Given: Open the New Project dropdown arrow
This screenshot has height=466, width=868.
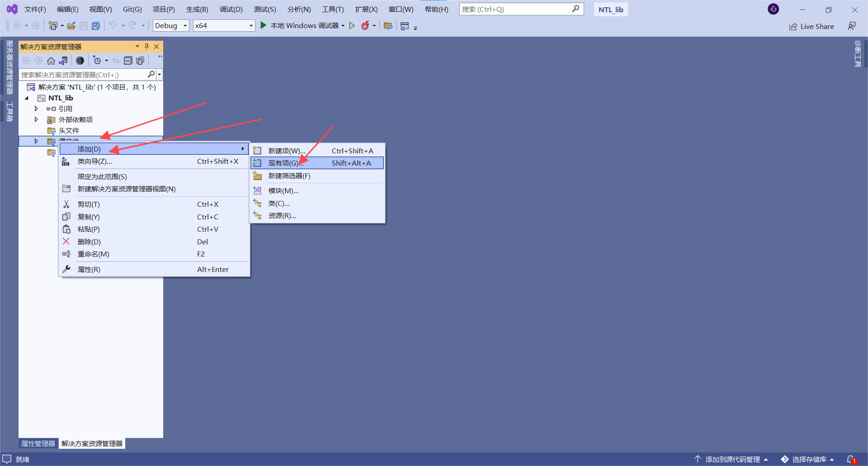Looking at the screenshot, I should click(x=62, y=26).
